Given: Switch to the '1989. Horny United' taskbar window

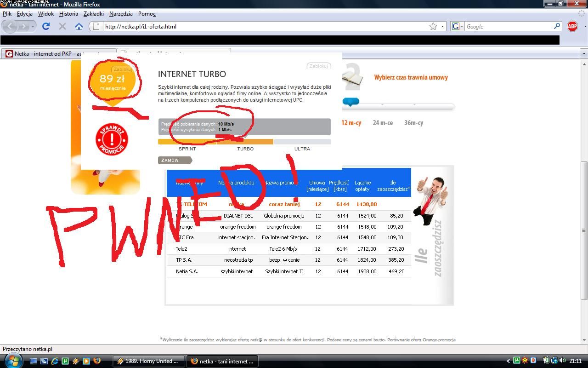Looking at the screenshot, I should pyautogui.click(x=149, y=361).
